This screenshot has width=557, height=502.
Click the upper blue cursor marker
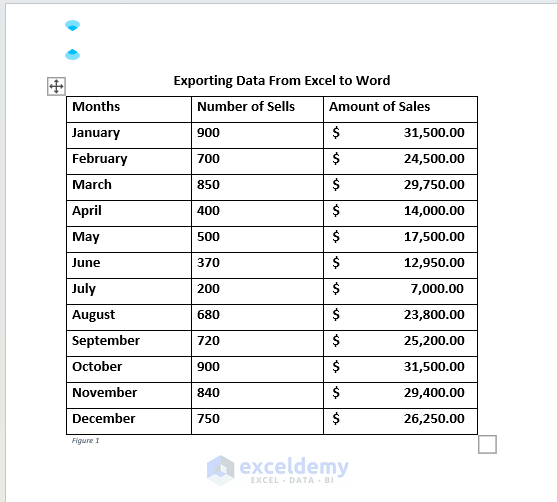tap(72, 25)
